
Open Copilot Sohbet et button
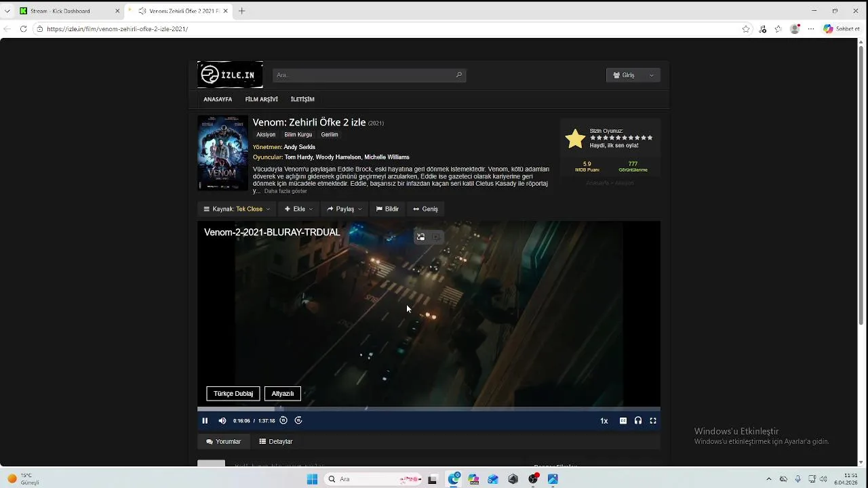(841, 29)
